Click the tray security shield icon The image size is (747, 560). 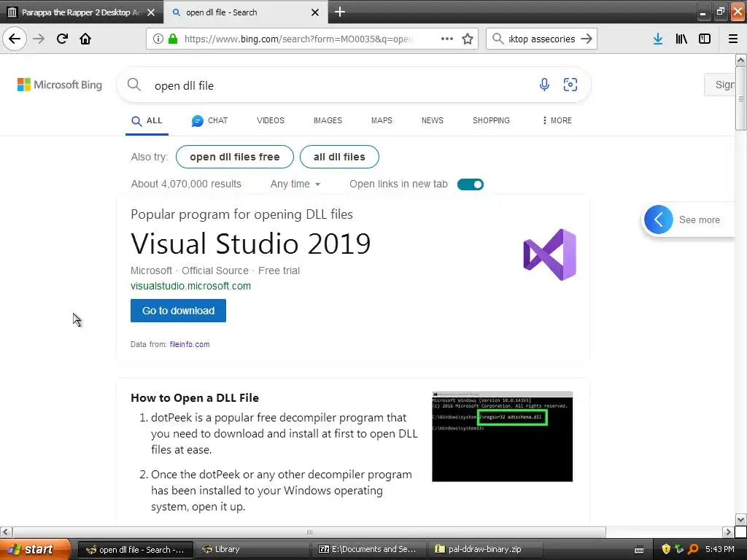pyautogui.click(x=666, y=549)
